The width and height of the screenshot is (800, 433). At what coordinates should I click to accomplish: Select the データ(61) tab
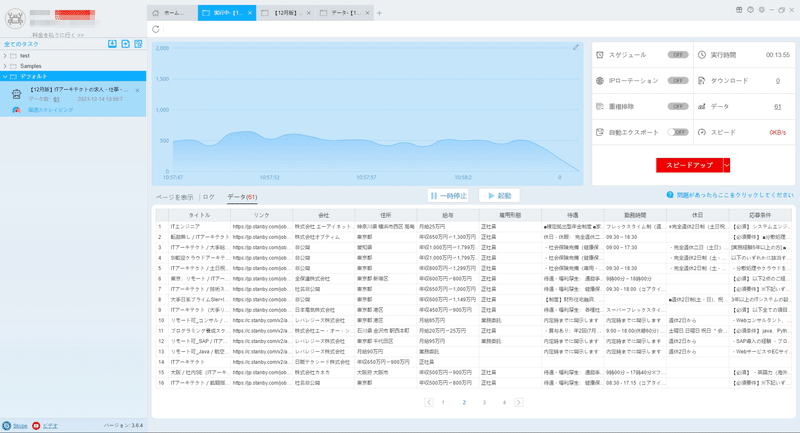(x=242, y=197)
